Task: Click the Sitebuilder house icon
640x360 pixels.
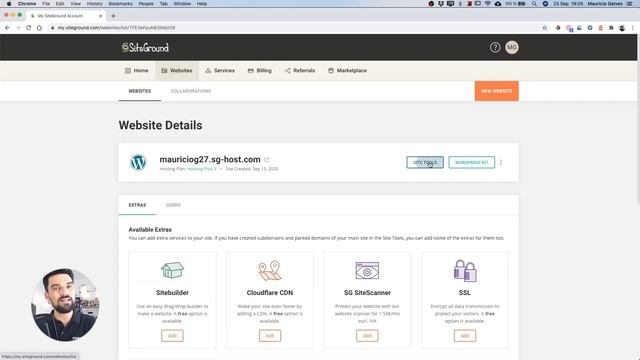Action: (172, 270)
